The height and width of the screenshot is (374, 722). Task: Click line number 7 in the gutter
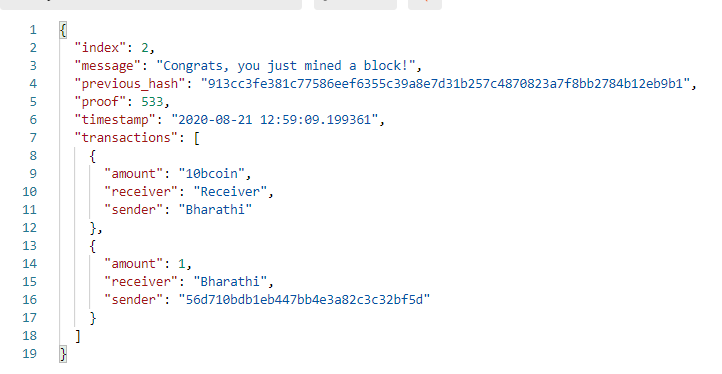(33, 138)
